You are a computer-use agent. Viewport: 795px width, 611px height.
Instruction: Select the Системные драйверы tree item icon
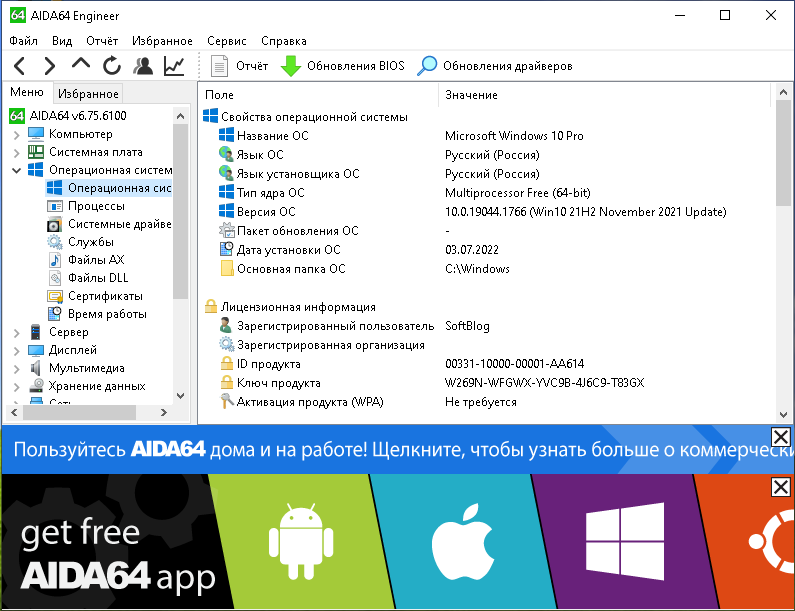pos(54,224)
